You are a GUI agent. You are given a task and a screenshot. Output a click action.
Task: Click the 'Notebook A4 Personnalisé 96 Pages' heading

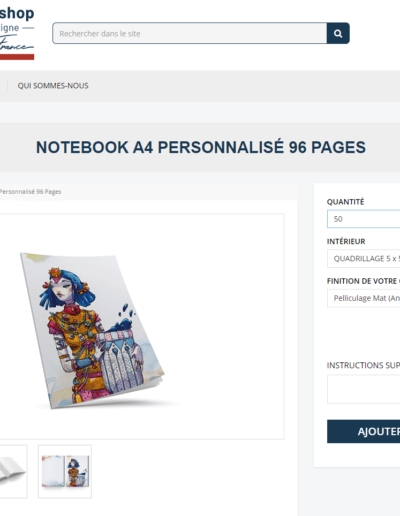coord(201,147)
